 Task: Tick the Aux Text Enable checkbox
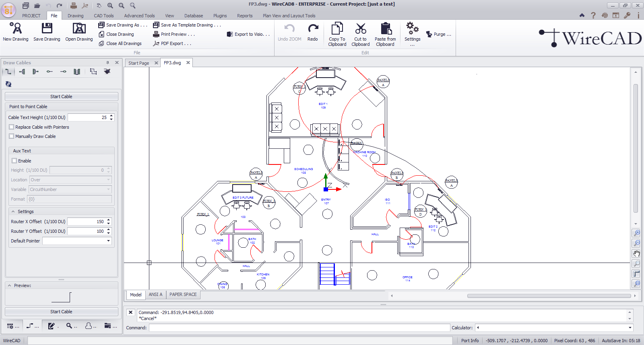pyautogui.click(x=14, y=161)
